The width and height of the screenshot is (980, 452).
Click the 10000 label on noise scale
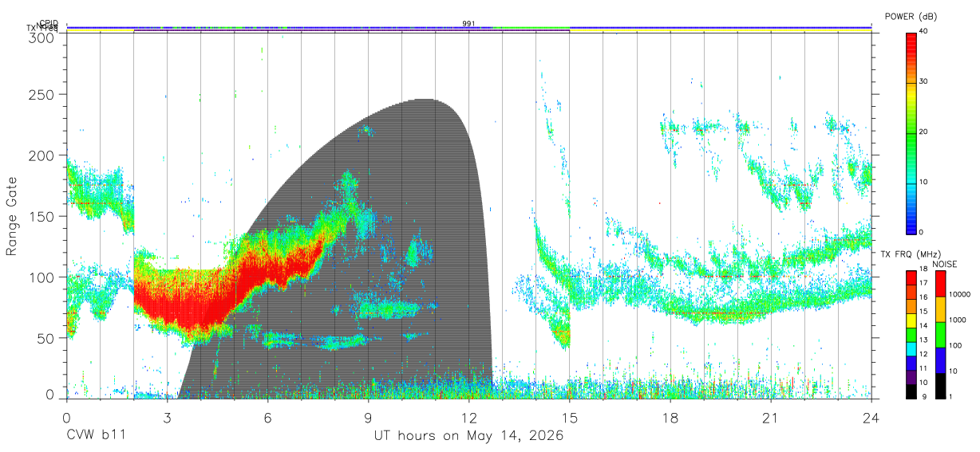958,296
